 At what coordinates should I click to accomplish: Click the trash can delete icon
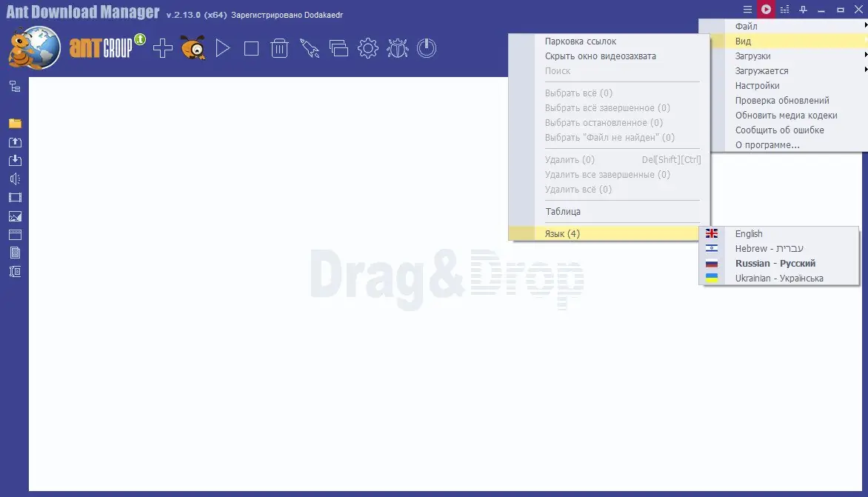click(x=279, y=48)
